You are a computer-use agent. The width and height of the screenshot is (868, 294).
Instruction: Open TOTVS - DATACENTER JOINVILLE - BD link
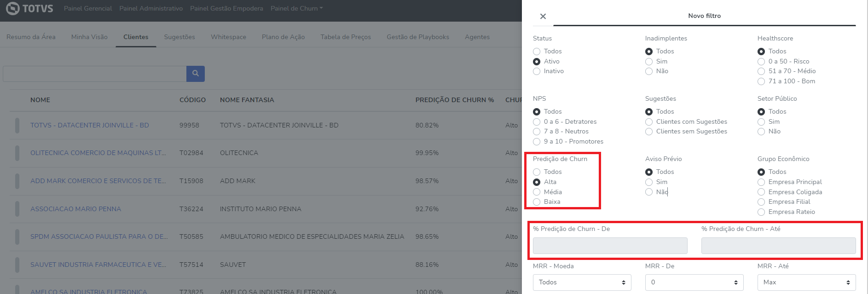click(89, 125)
